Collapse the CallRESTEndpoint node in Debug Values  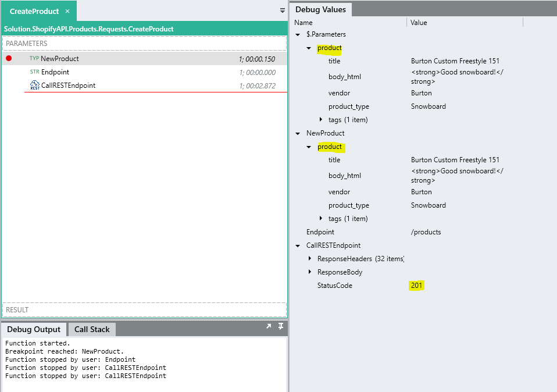click(298, 245)
